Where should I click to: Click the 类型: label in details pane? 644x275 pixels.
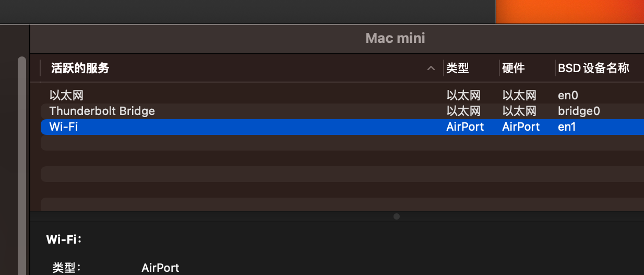67,268
